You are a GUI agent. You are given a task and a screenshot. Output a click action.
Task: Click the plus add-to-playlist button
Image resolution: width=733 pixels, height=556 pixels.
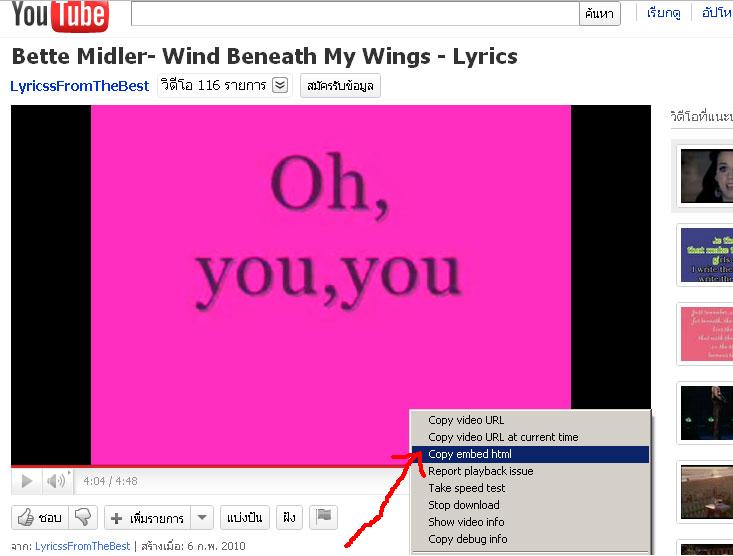pos(147,518)
